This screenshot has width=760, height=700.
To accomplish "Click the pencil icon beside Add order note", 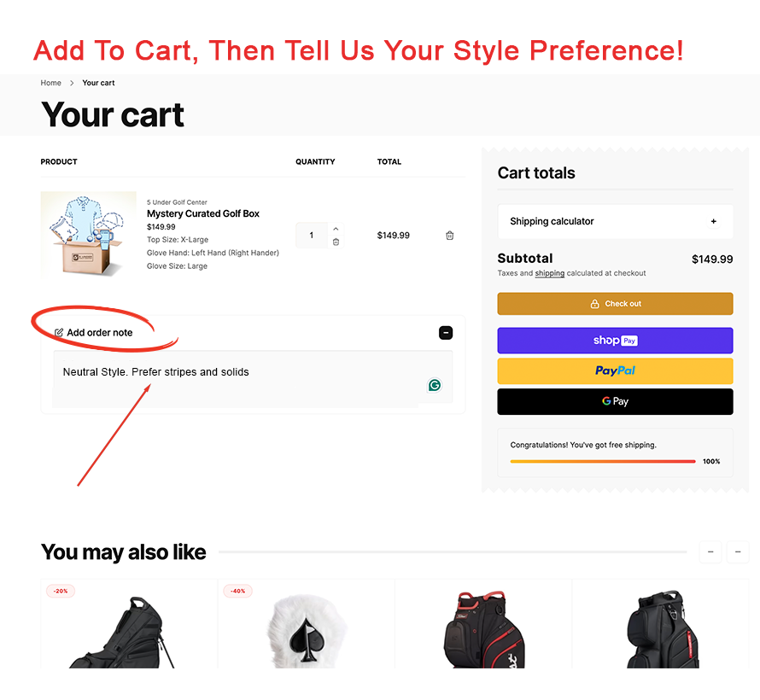I will tap(59, 333).
